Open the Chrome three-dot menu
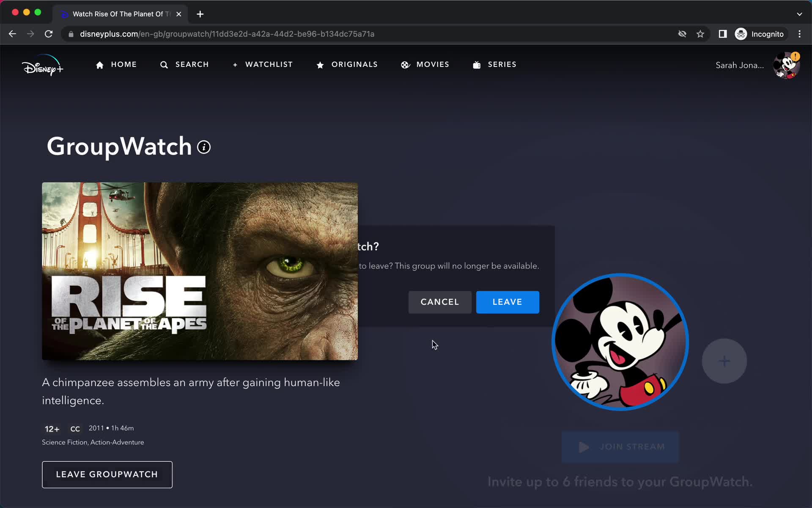The height and width of the screenshot is (508, 812). 799,34
